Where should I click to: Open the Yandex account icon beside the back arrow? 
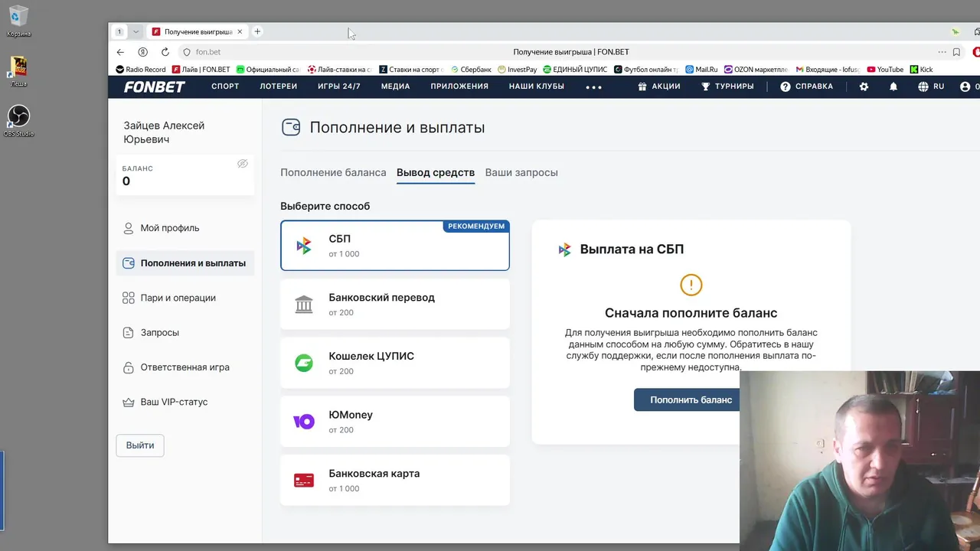coord(142,52)
